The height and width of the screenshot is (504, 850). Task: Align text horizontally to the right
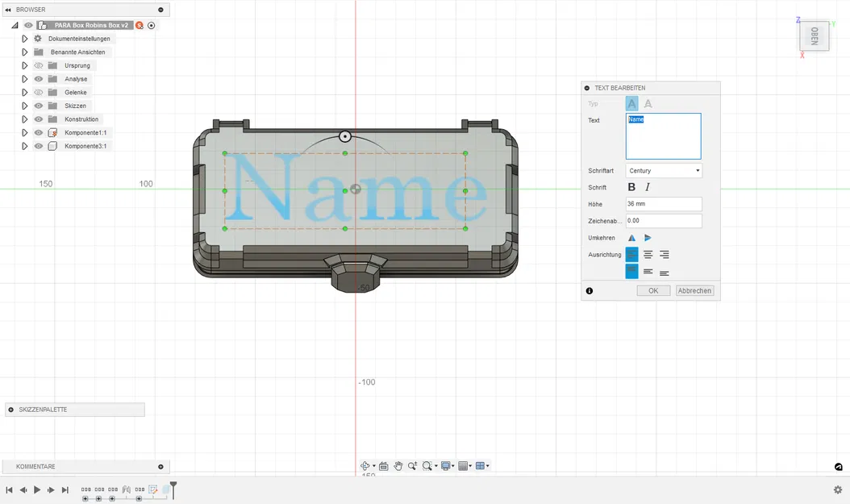click(664, 254)
